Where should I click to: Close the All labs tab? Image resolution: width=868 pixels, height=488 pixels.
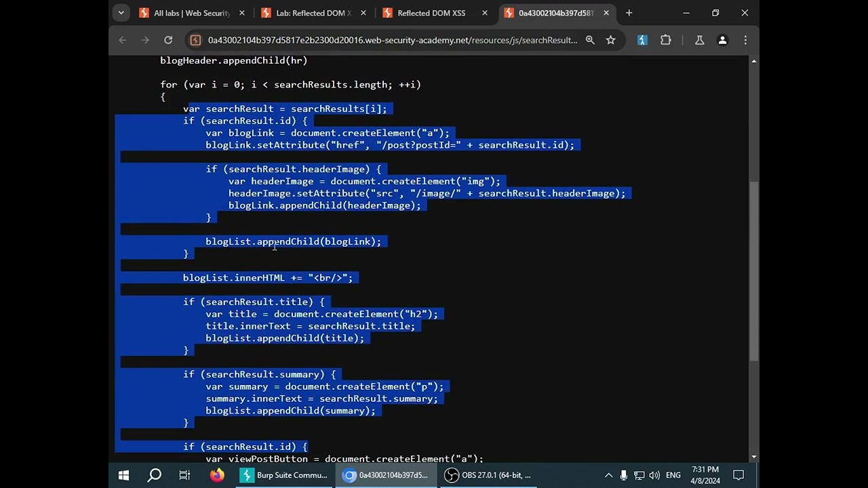(x=241, y=13)
